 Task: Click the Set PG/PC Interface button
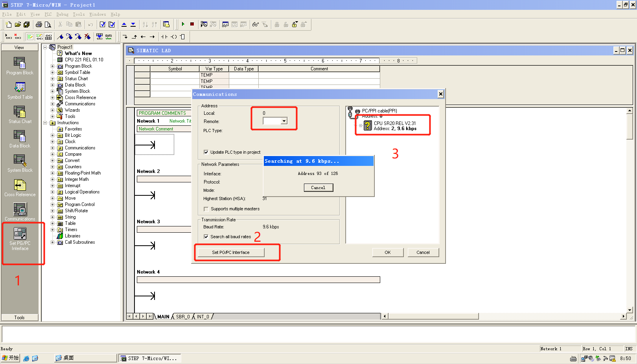tap(231, 252)
